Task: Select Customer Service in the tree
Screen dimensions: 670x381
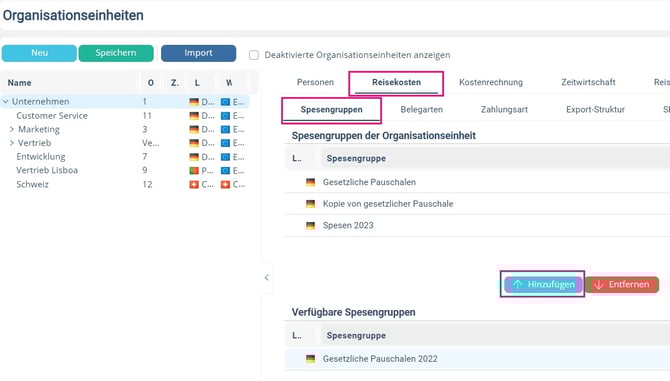Action: click(x=52, y=116)
